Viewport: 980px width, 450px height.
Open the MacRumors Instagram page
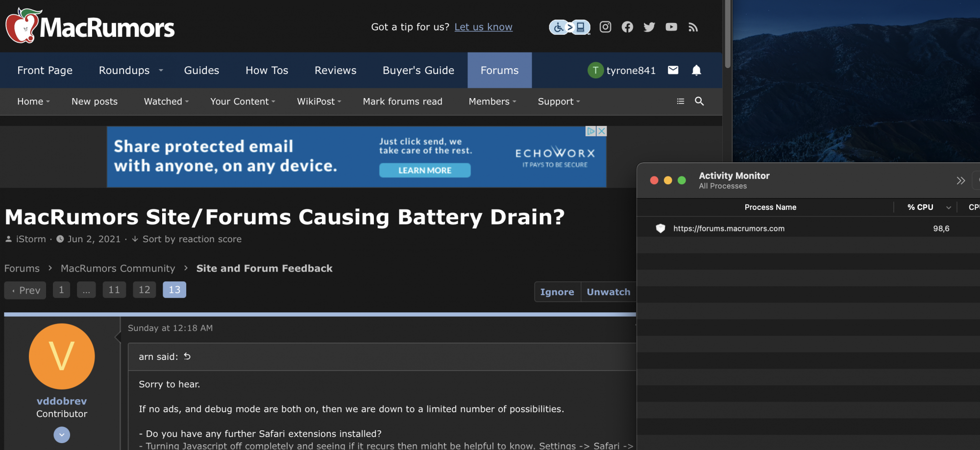(606, 27)
